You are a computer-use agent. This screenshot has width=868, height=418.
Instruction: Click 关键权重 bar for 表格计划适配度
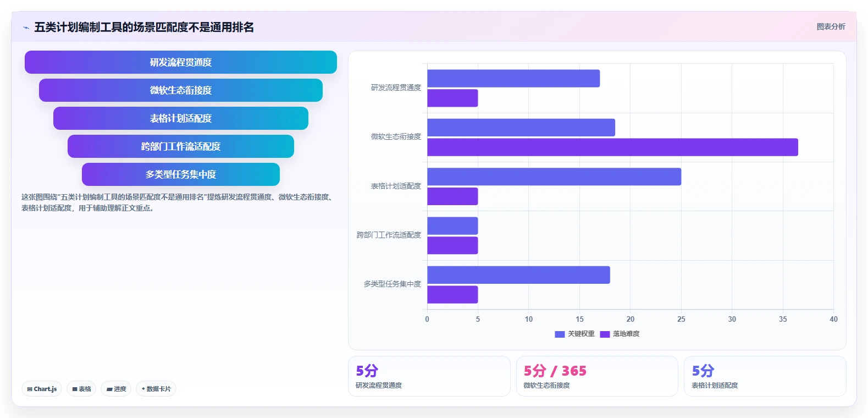click(x=554, y=177)
